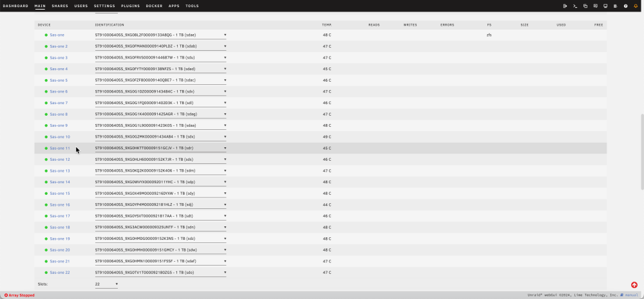
Task: Click the red back-to-top arrow icon
Action: tap(634, 285)
